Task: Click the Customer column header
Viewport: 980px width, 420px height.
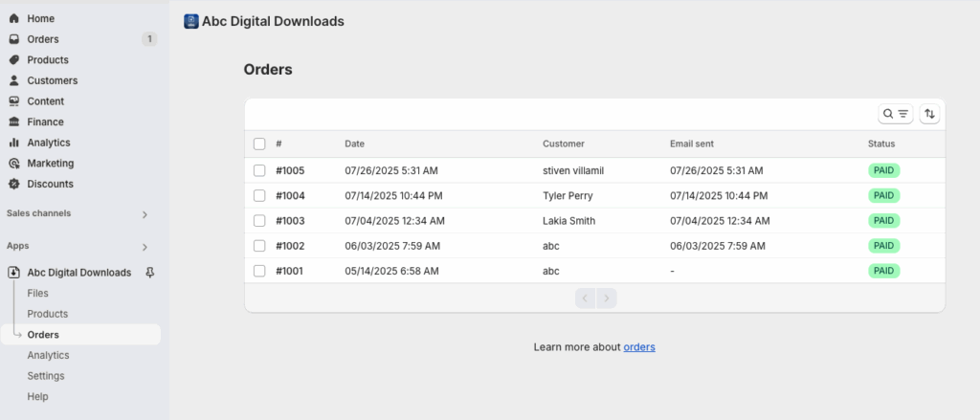Action: coord(563,144)
